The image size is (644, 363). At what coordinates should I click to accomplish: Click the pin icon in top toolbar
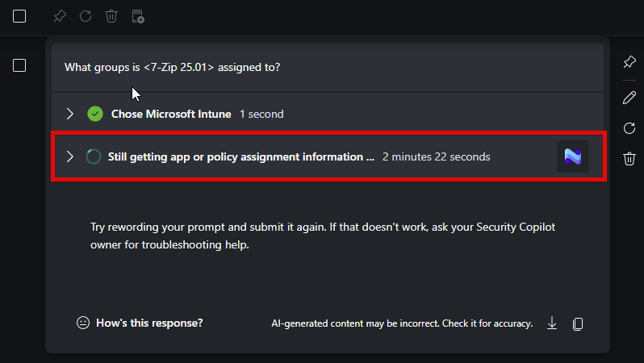click(59, 16)
